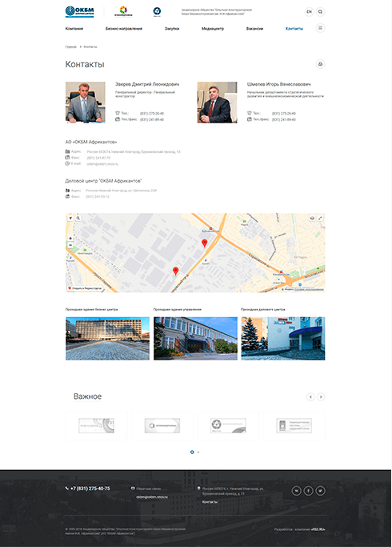Open the Медицентр menu item

(x=213, y=29)
